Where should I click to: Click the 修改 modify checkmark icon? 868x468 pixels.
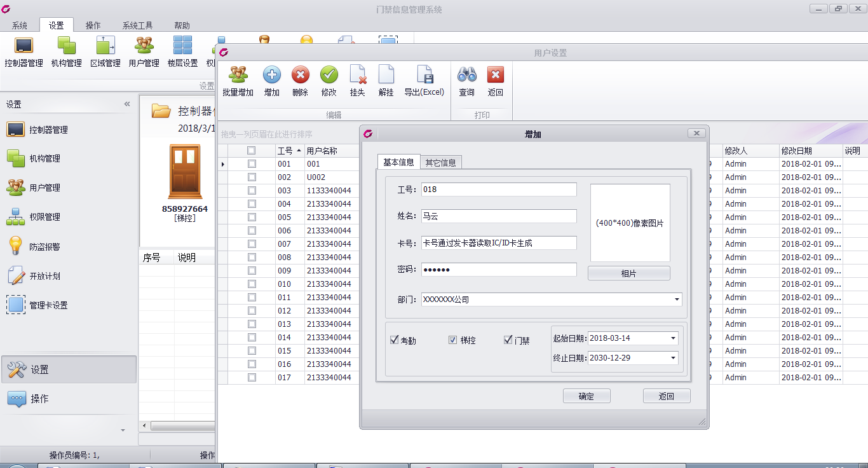(329, 76)
